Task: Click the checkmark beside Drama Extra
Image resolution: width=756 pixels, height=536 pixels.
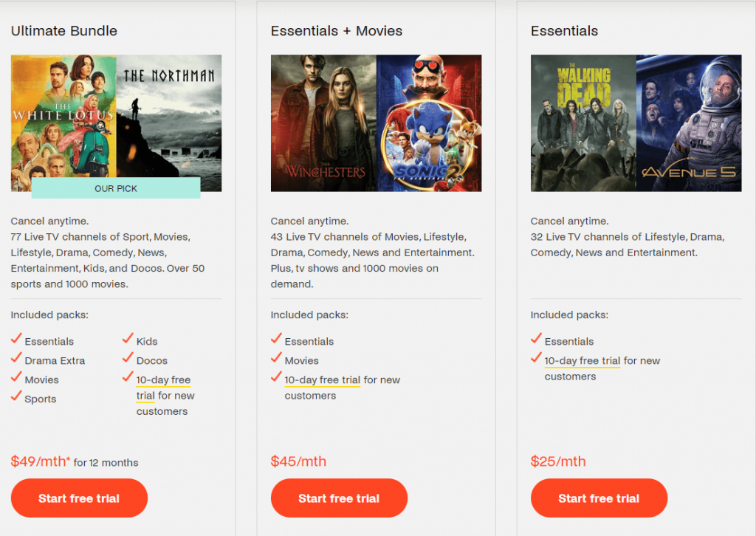Action: pyautogui.click(x=16, y=357)
